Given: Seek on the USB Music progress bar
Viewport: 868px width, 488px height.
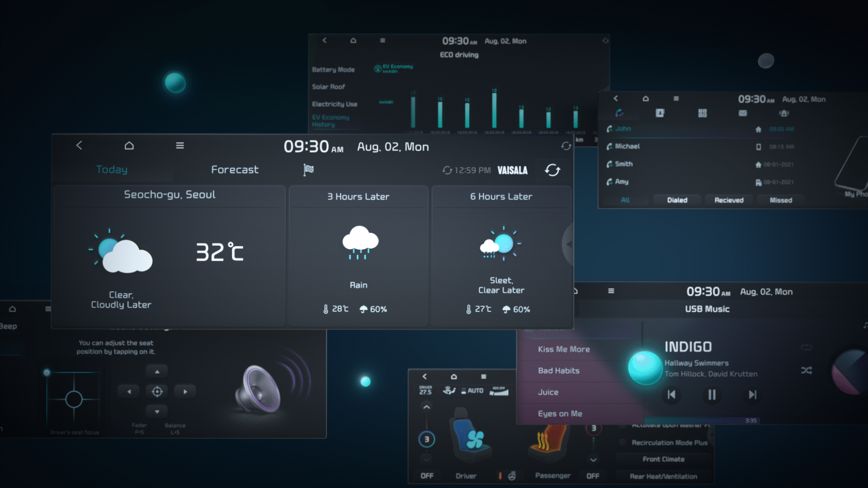Looking at the screenshot, I should (702, 421).
